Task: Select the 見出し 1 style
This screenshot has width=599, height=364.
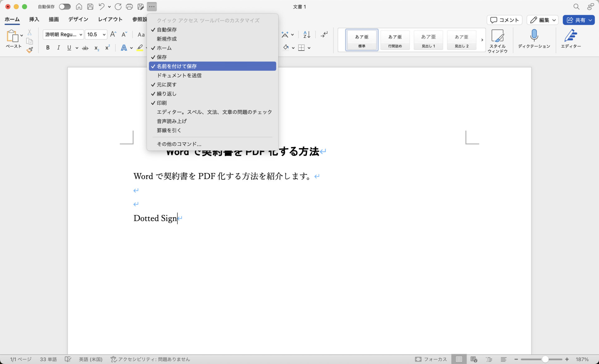Action: (x=428, y=40)
